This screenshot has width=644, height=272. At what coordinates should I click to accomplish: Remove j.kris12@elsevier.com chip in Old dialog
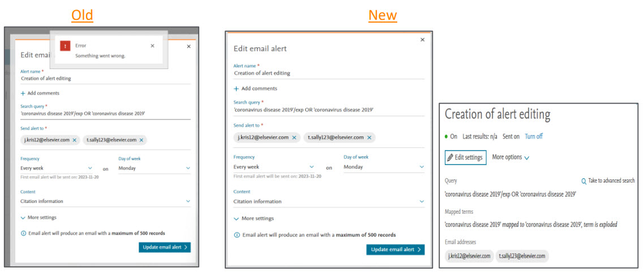[x=75, y=140]
